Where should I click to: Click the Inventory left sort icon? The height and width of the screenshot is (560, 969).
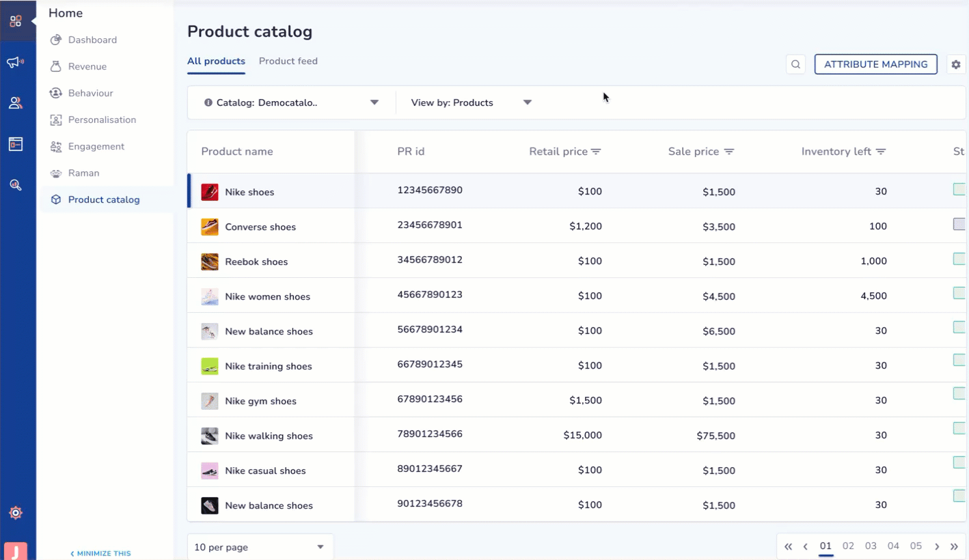[881, 152]
